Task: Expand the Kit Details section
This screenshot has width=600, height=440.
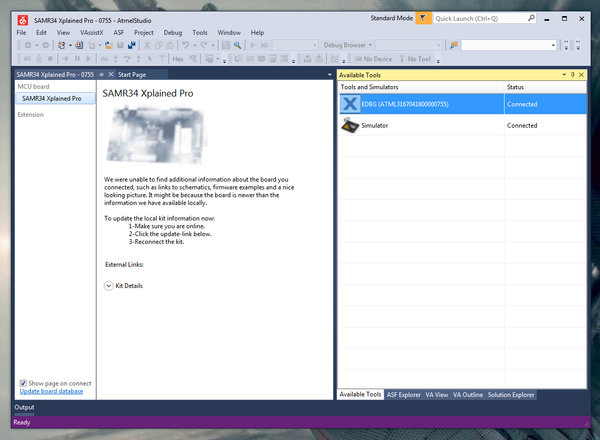Action: pyautogui.click(x=109, y=286)
